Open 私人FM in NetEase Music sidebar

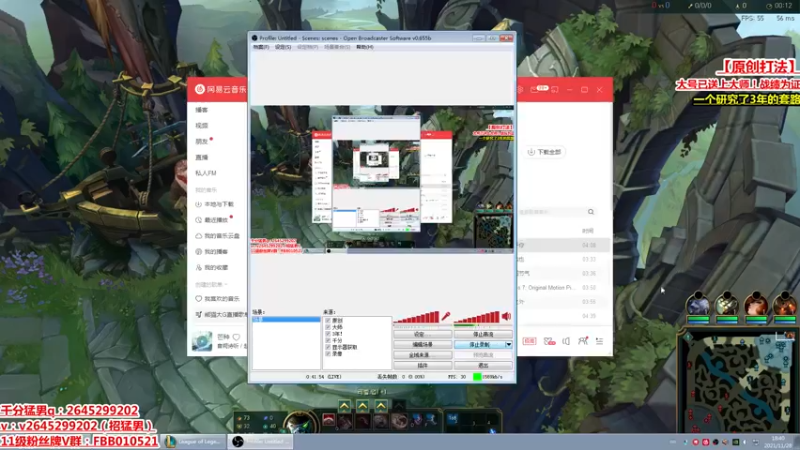pyautogui.click(x=206, y=173)
